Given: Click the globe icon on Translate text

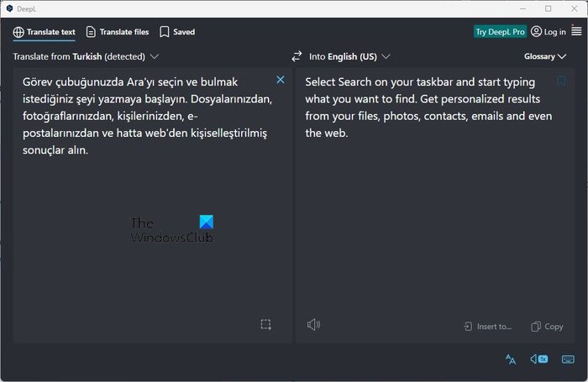Looking at the screenshot, I should [x=18, y=32].
